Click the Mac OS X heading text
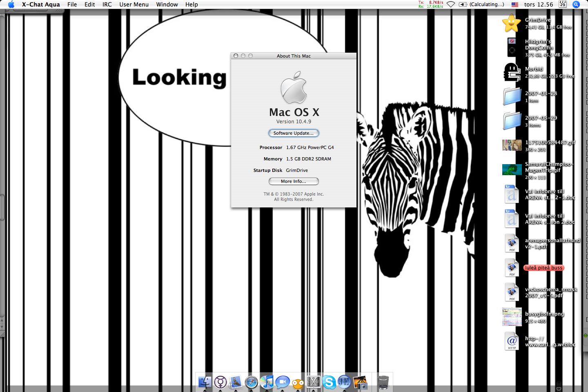The image size is (588, 392). click(294, 112)
